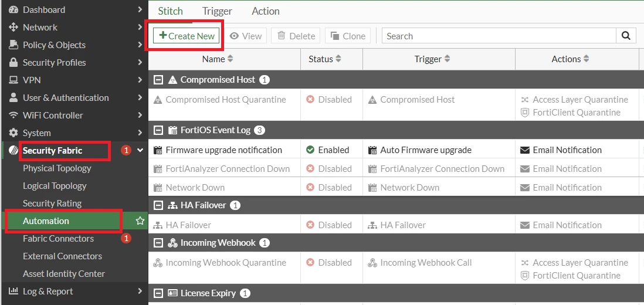The image size is (644, 305).
Task: Click the Incoming Webhook Call trigger text
Action: (426, 262)
